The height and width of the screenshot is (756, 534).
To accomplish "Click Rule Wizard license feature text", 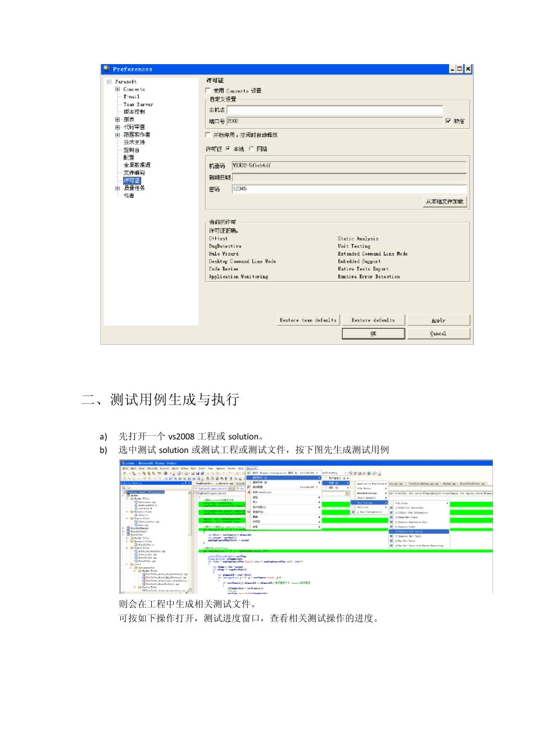I will pos(224,254).
